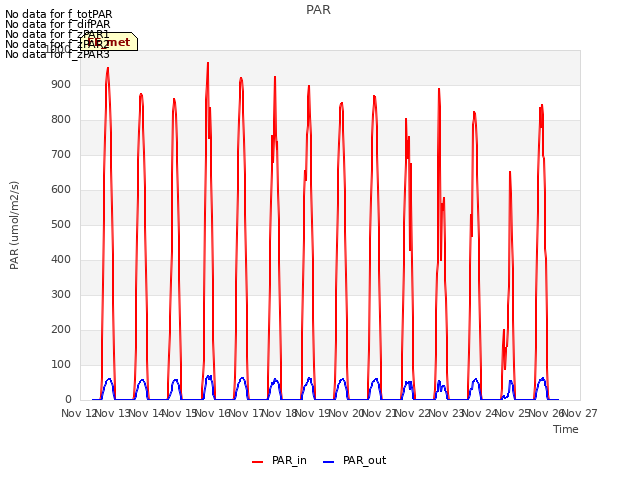Click the 'No data for f_totPAR' message

[x=58, y=14]
